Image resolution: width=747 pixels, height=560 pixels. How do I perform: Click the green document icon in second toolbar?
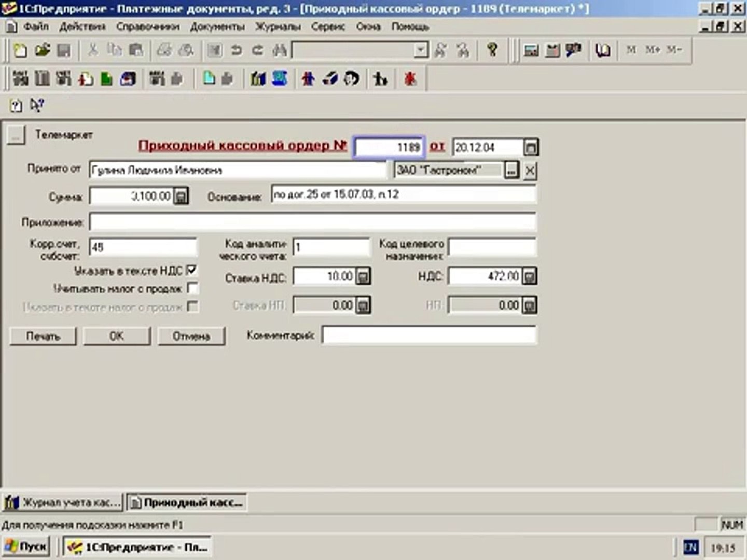click(x=107, y=79)
